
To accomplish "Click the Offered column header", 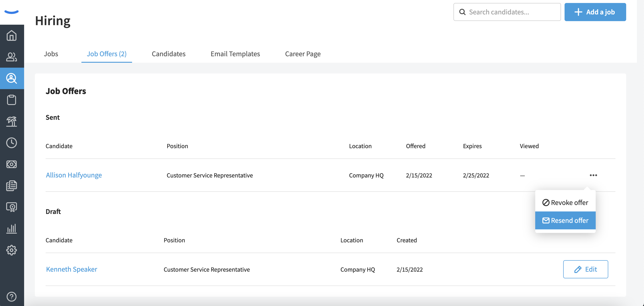I will tap(416, 146).
